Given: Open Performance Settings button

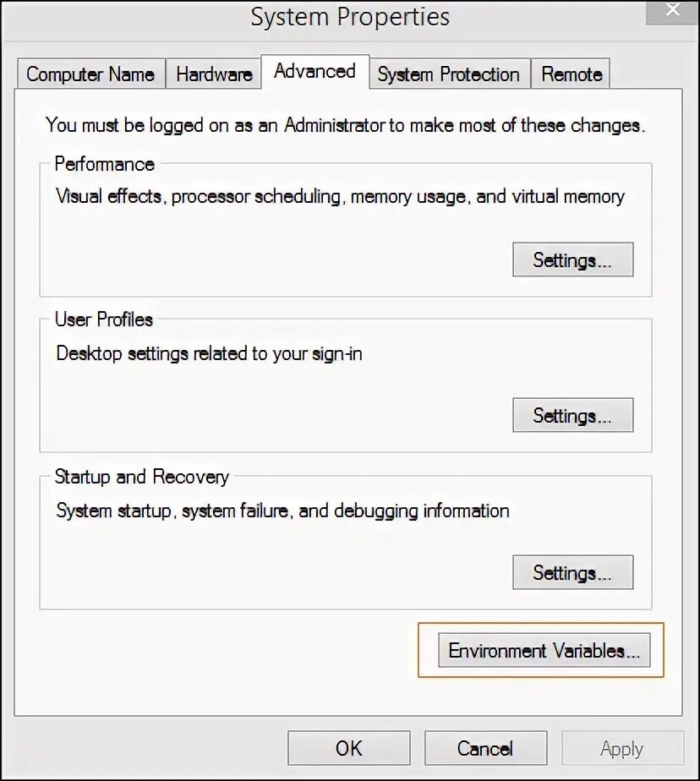Looking at the screenshot, I should click(573, 259).
